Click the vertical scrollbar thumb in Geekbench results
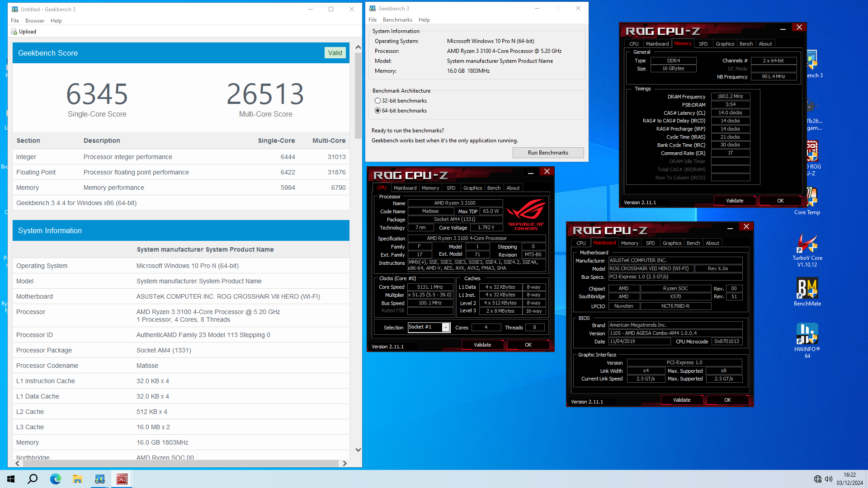868x488 pixels. point(358,95)
